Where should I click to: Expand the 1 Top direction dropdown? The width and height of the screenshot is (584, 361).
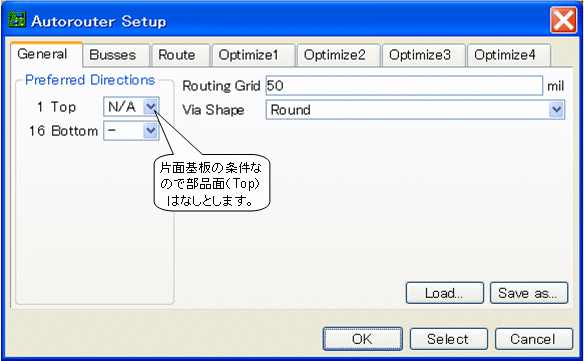pyautogui.click(x=131, y=107)
